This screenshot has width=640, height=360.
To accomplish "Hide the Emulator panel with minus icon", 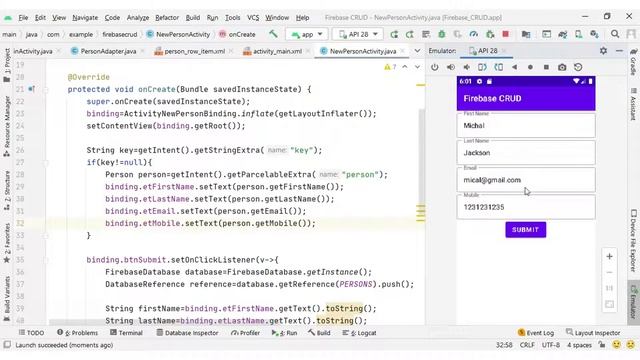I will point(619,51).
